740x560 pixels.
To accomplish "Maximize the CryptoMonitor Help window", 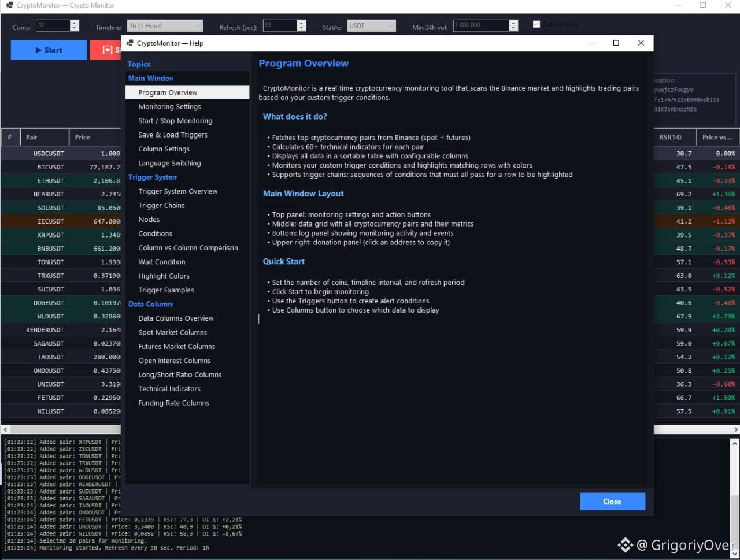I will coord(616,43).
